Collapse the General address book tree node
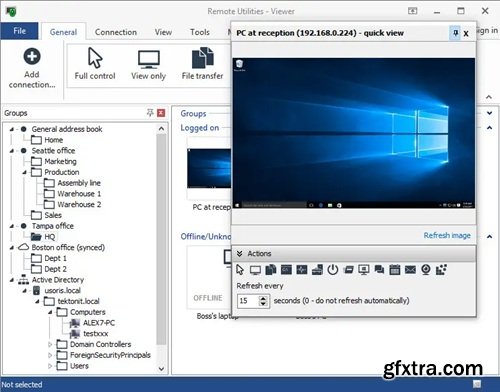Viewport: 500px width, 392px height. click(x=12, y=129)
